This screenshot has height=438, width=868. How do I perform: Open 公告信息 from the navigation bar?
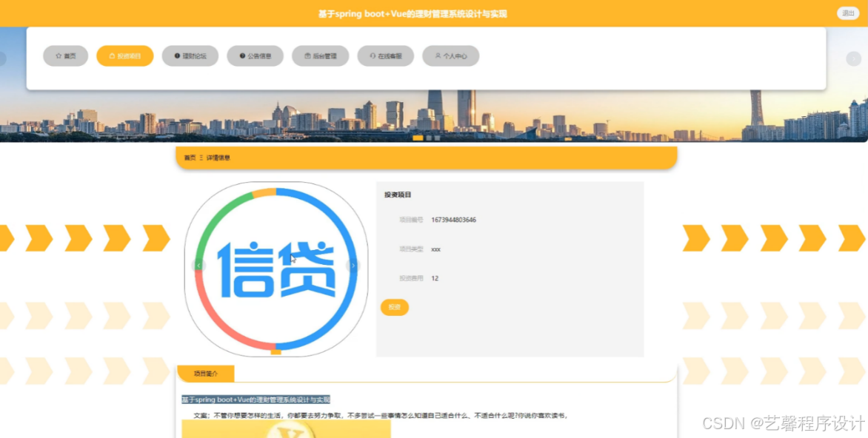coord(256,55)
